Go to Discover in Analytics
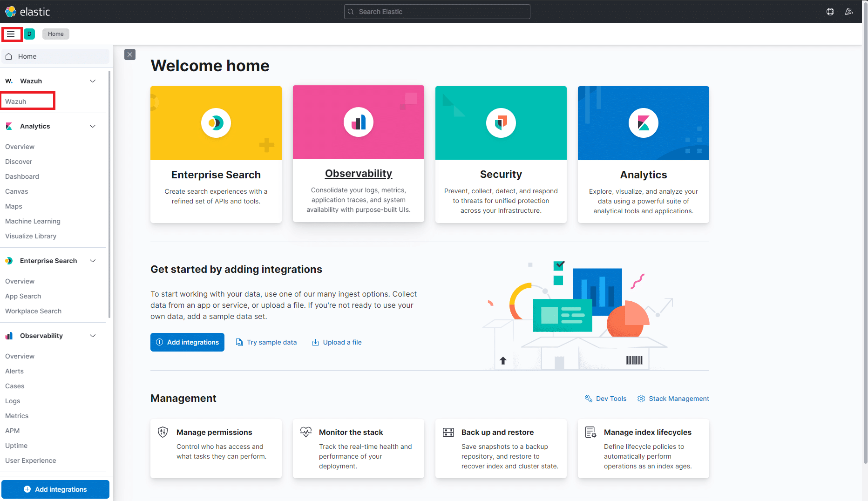 (x=19, y=162)
